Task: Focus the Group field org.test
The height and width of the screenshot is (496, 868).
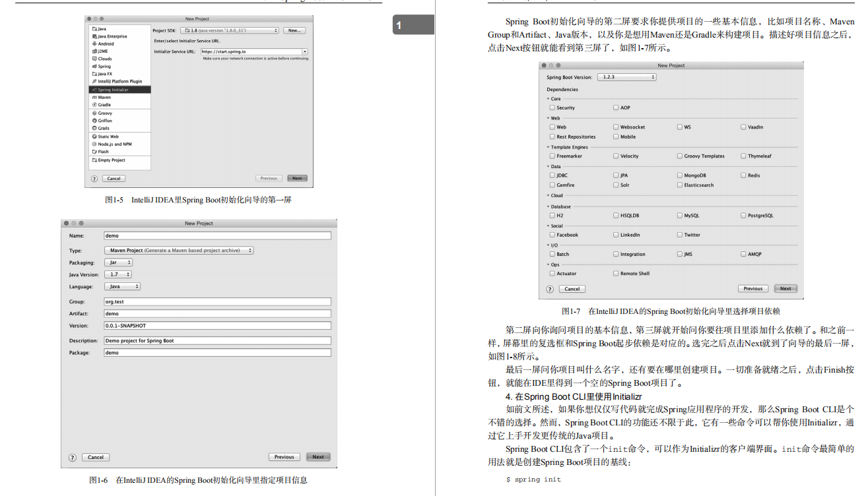Action: tap(217, 301)
